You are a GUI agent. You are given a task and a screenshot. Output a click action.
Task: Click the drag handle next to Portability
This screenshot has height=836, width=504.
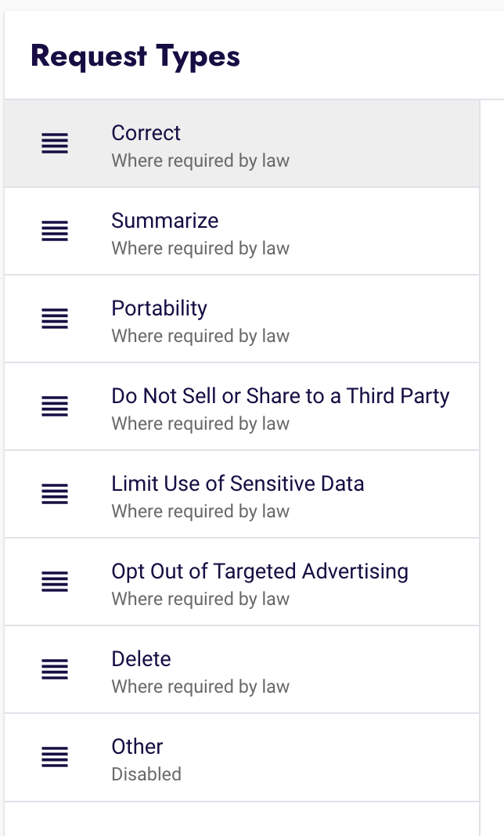click(x=54, y=319)
